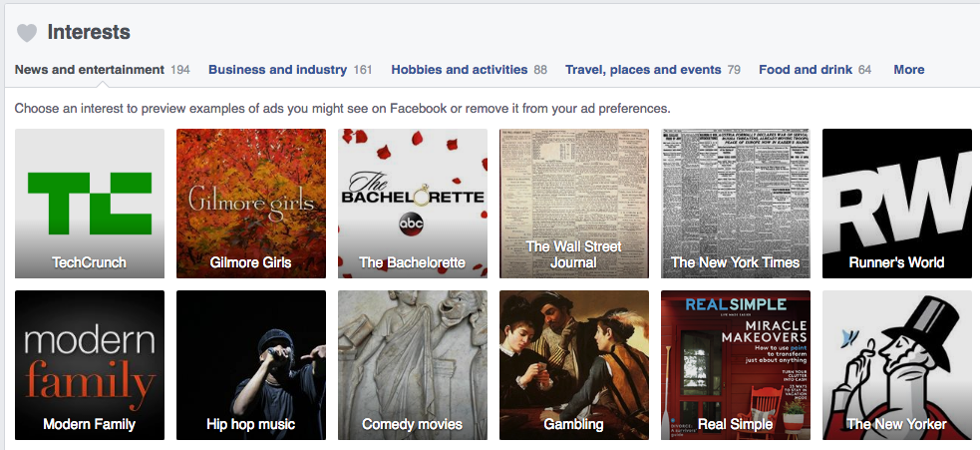Click the Modern Family interest tile

(x=90, y=365)
